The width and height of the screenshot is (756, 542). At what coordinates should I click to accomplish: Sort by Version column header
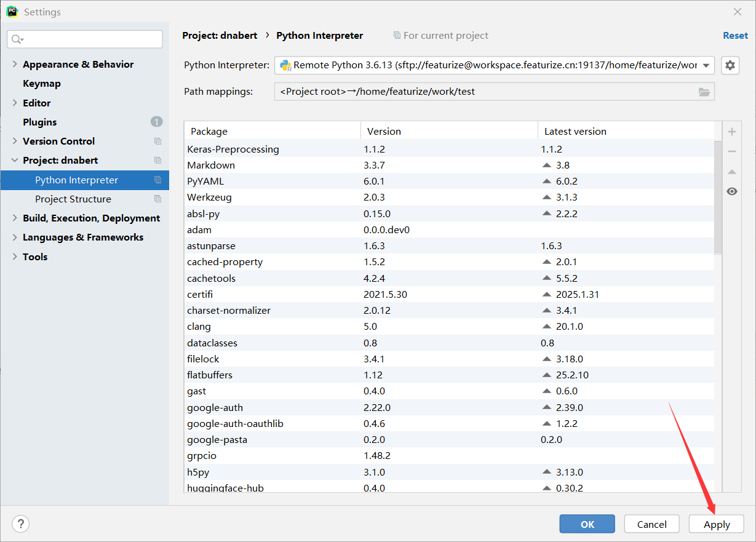pyautogui.click(x=449, y=131)
